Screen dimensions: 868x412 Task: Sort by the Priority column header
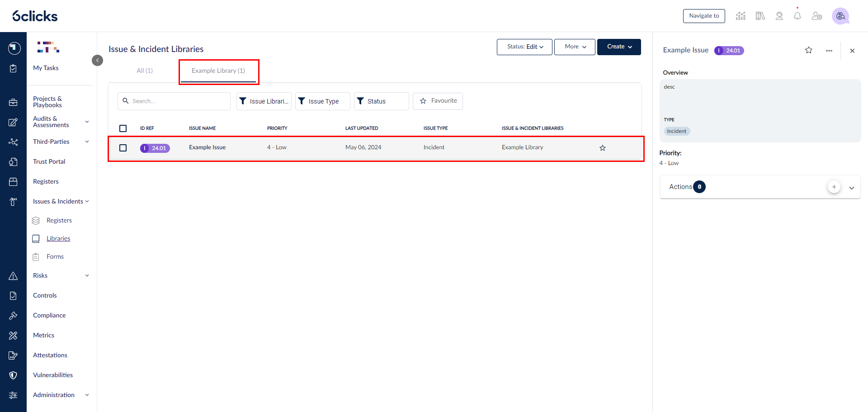277,128
